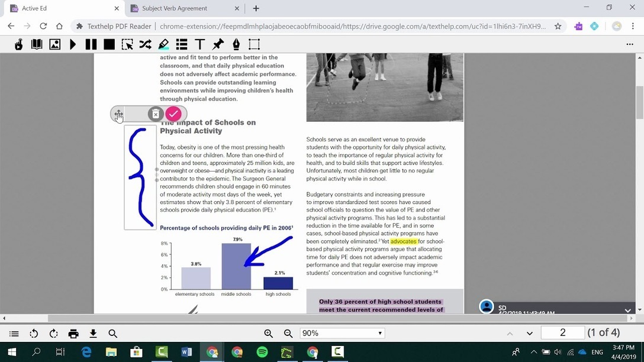Open the dictionary book icon

37,44
